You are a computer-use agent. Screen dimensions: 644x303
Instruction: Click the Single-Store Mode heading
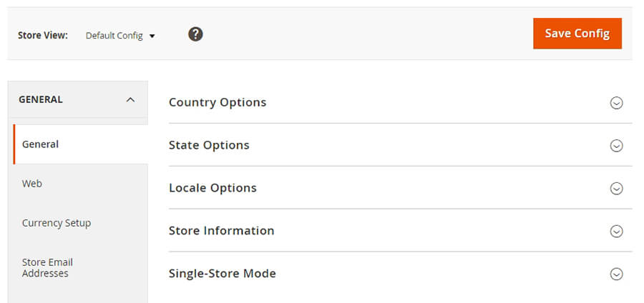click(x=222, y=274)
